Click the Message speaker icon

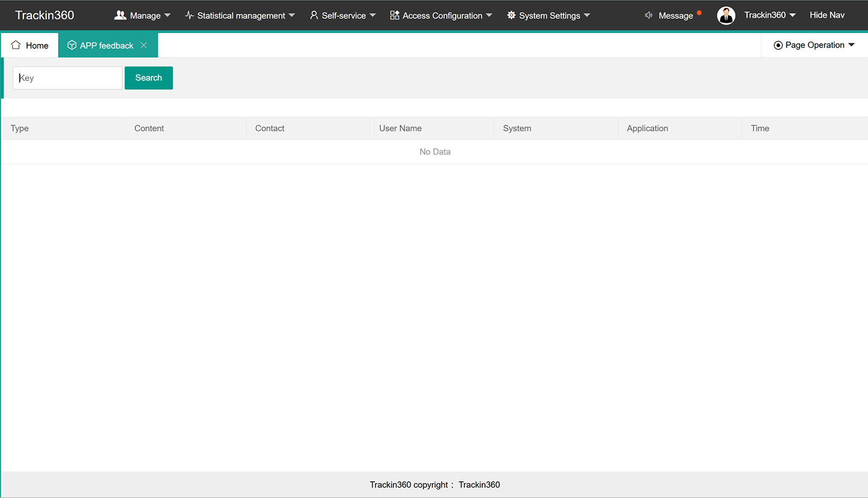648,15
